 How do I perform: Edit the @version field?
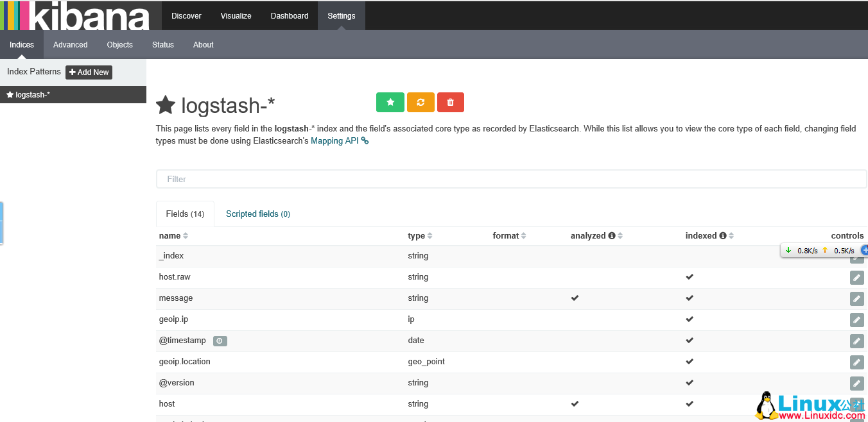coord(856,383)
